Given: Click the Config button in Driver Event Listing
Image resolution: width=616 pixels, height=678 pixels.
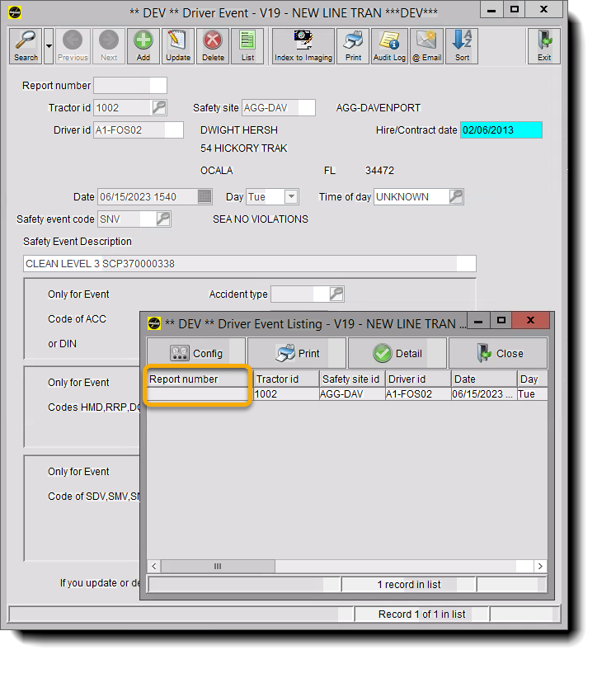Looking at the screenshot, I should [196, 353].
